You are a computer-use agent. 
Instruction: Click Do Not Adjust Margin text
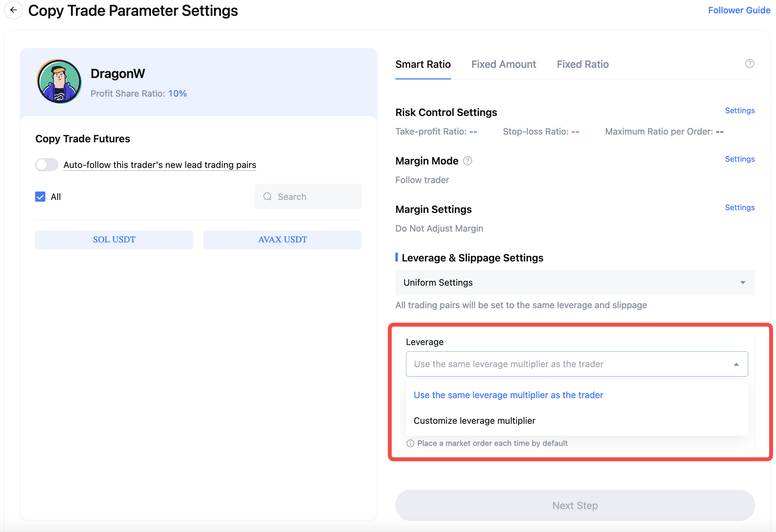point(439,228)
